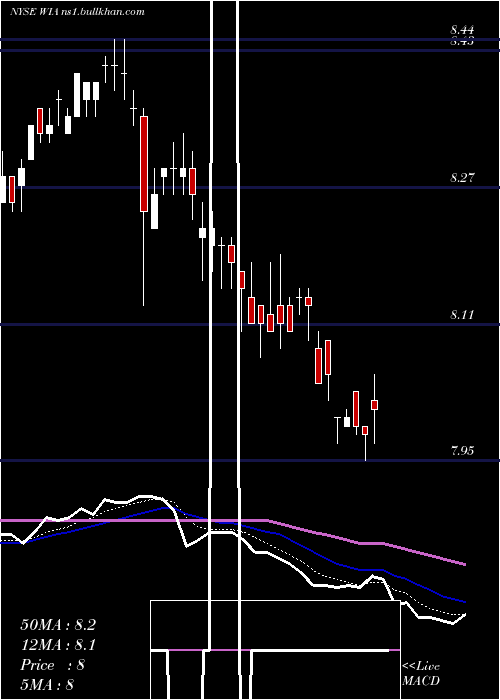Click the 8.44 price level label

(x=462, y=30)
